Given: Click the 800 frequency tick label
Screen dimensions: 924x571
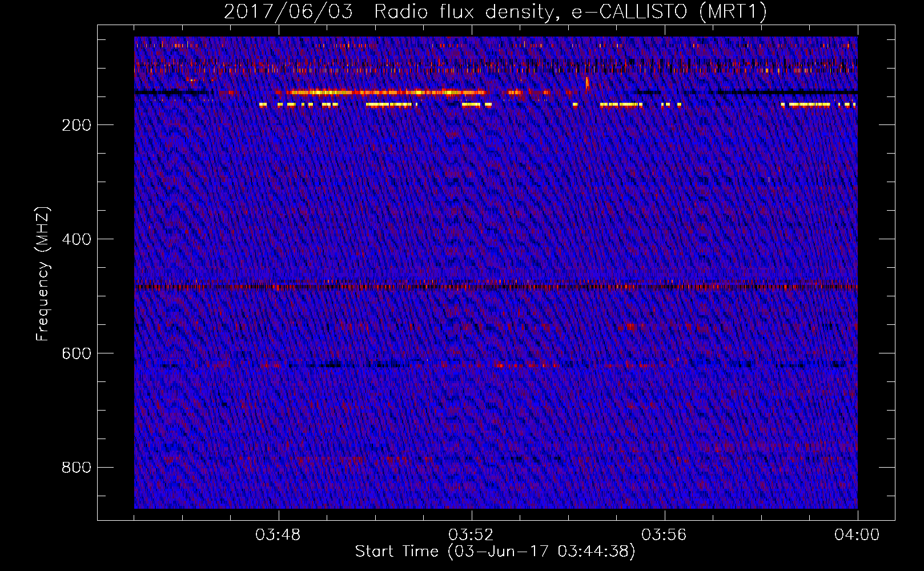Looking at the screenshot, I should coord(77,468).
